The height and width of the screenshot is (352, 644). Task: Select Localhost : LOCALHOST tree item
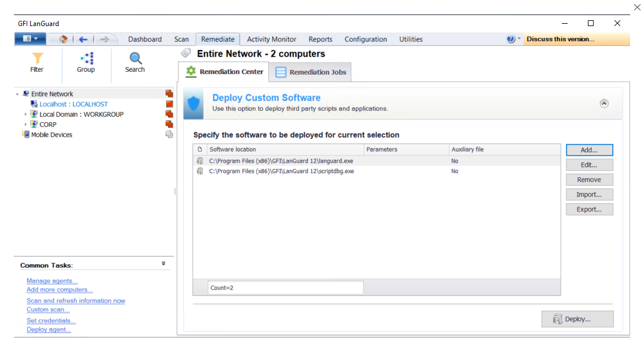[x=73, y=104]
